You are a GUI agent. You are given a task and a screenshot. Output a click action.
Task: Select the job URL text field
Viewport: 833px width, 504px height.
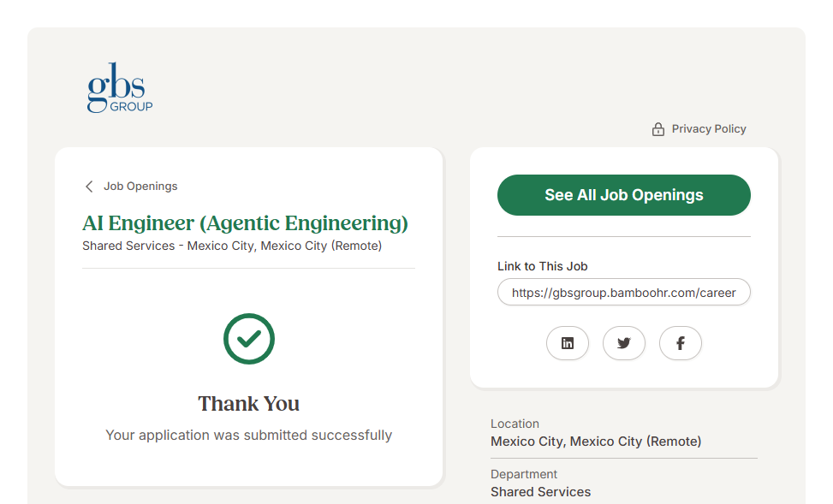pyautogui.click(x=623, y=292)
